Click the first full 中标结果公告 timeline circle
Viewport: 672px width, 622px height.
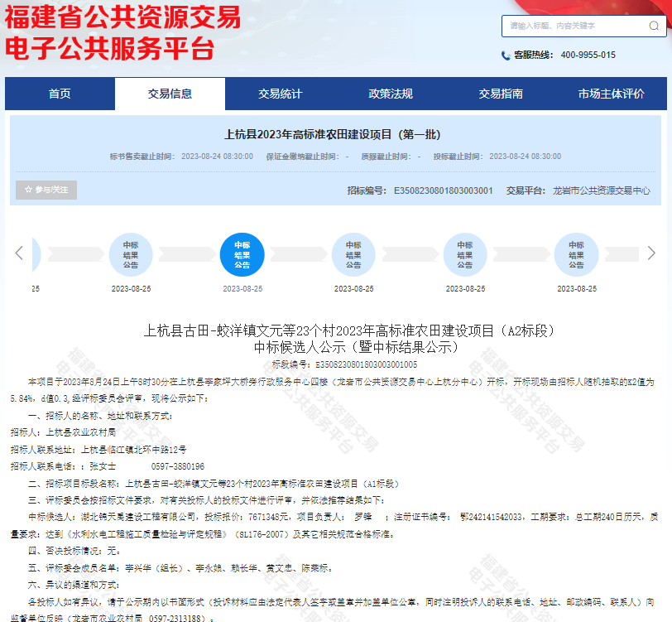click(131, 254)
